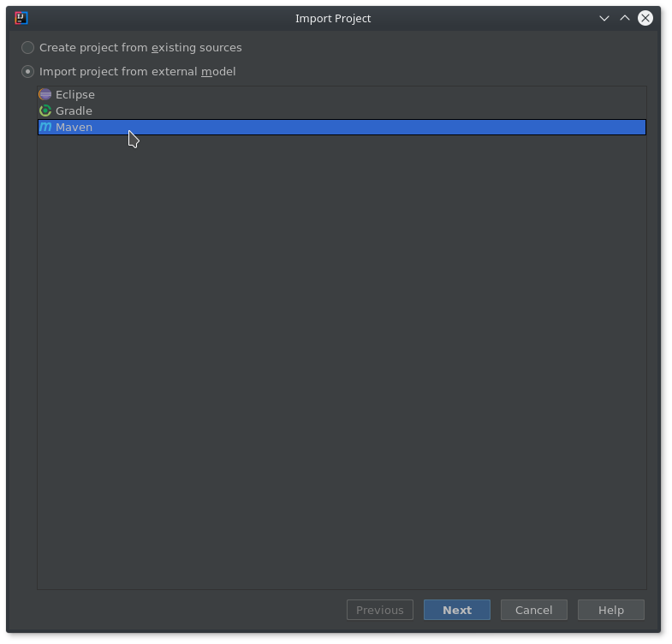Select the 'Import project from external model' radio button
The width and height of the screenshot is (672, 644).
(28, 71)
